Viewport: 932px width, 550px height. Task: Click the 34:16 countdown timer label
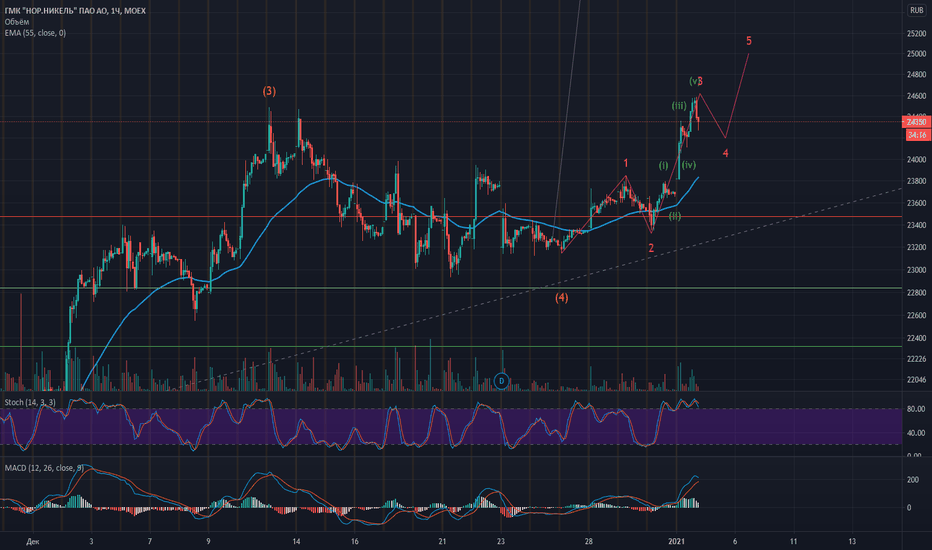point(917,135)
